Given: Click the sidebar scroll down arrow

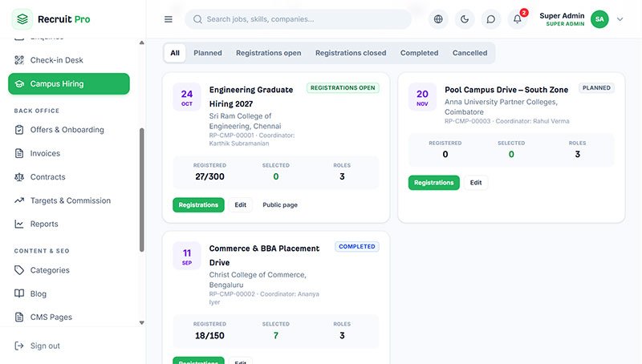Looking at the screenshot, I should (142, 322).
